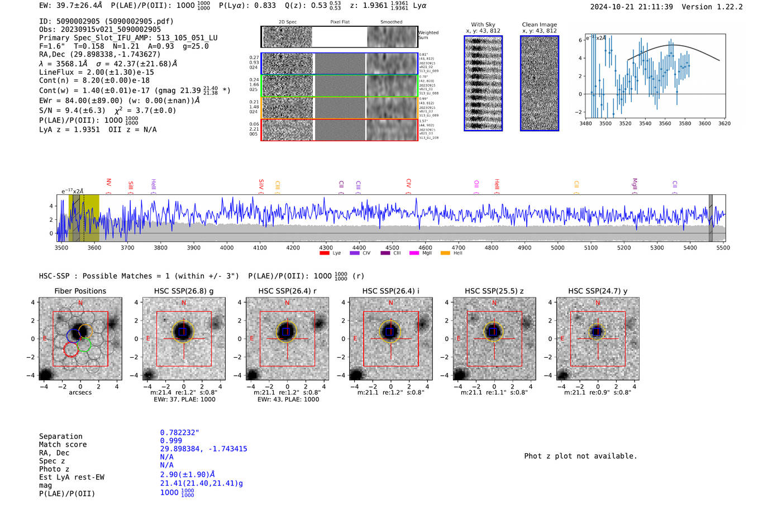The height and width of the screenshot is (532, 782).
Task: Click the red Lyα legend swatch
Action: pos(324,253)
